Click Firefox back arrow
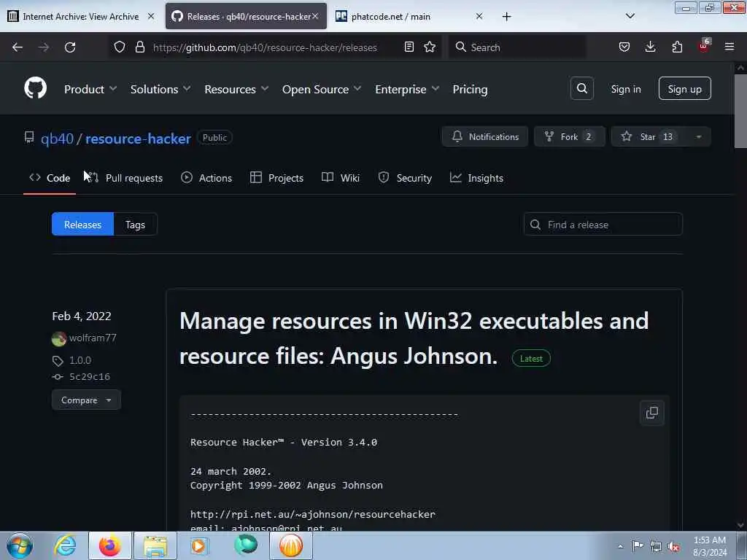This screenshot has width=747, height=560. [x=18, y=47]
